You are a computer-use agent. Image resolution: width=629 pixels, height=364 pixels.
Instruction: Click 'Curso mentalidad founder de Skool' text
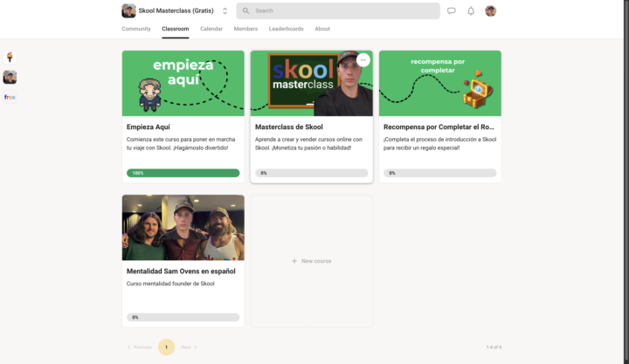coord(170,284)
